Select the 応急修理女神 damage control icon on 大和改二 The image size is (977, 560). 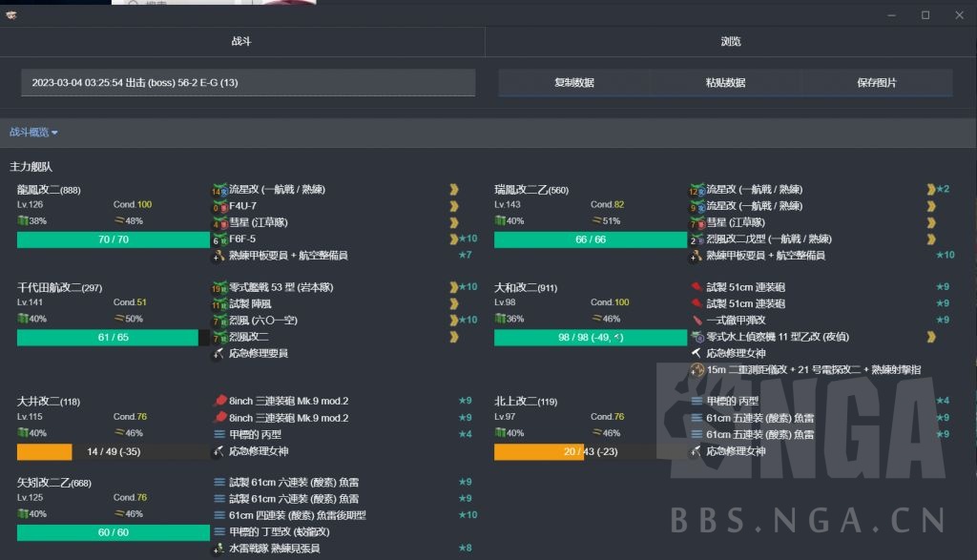(x=696, y=352)
